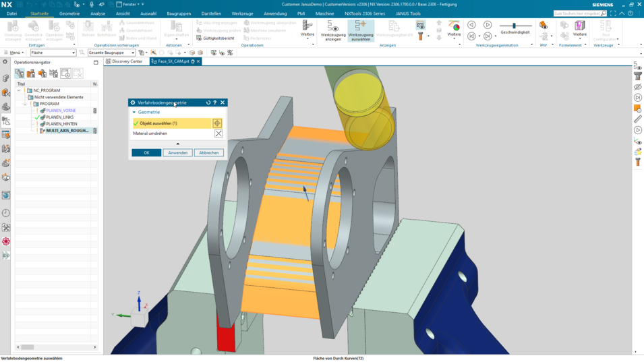The width and height of the screenshot is (644, 362).
Task: Select MULTI_AXIS_ROUGH operation
Action: [67, 131]
